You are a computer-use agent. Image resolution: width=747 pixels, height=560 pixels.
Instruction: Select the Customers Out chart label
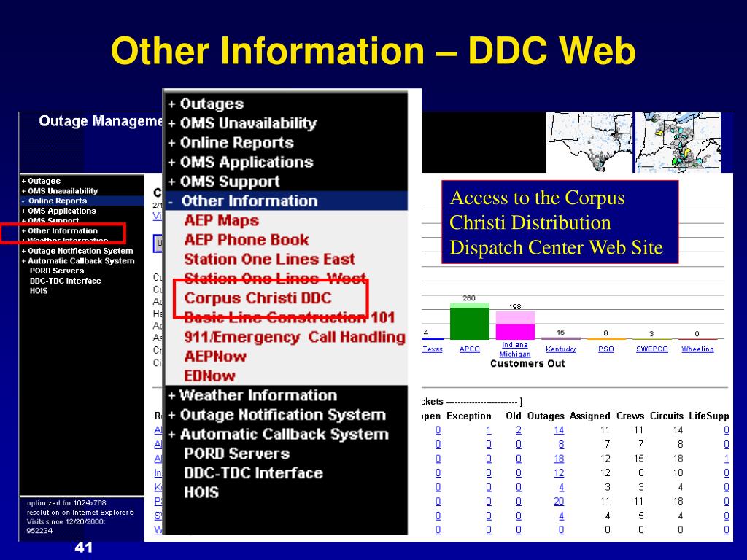pyautogui.click(x=527, y=364)
